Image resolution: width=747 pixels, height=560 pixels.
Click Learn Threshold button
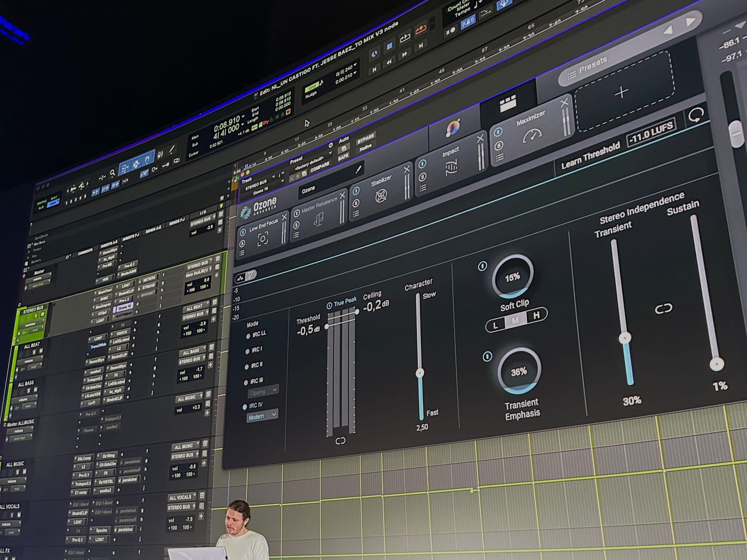(x=590, y=156)
